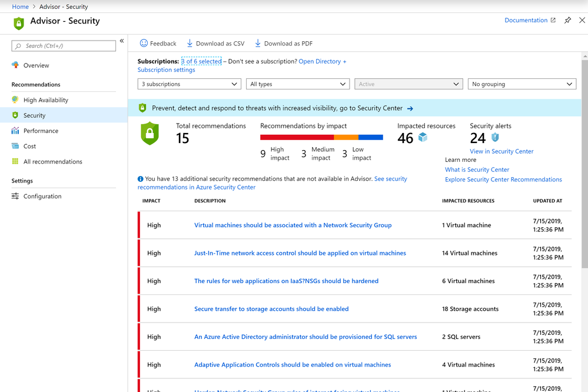
Task: Click the download arrow for CSV
Action: coord(190,43)
